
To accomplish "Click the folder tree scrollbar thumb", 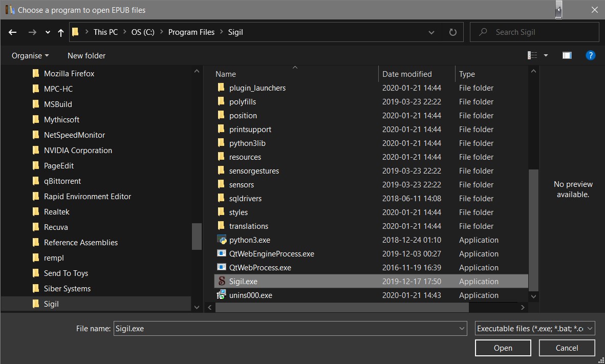I will 197,237.
